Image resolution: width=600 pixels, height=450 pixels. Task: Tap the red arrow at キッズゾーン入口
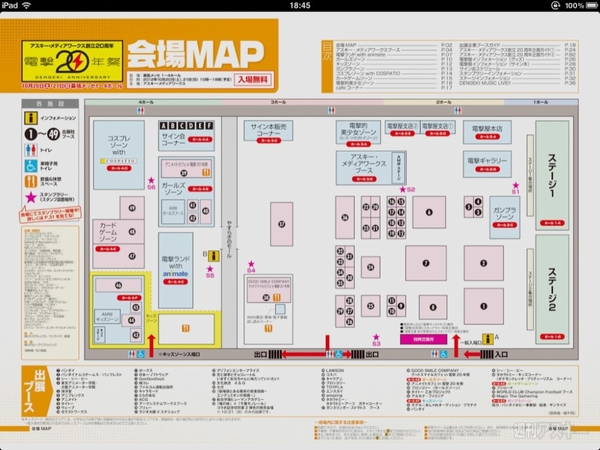(x=152, y=346)
